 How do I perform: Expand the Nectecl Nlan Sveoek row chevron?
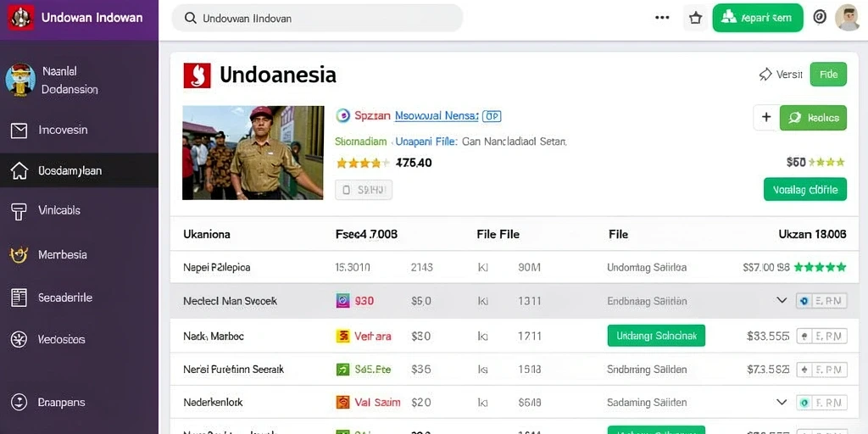click(x=782, y=301)
